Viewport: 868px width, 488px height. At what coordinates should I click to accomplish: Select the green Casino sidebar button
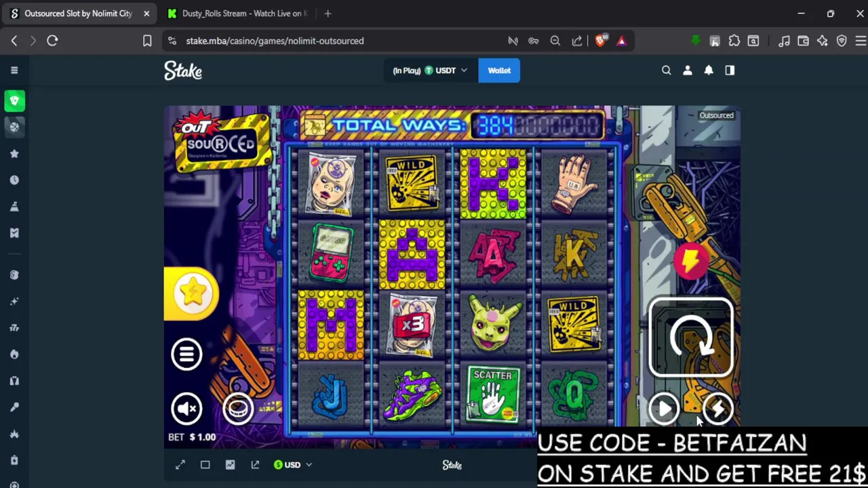(x=14, y=100)
